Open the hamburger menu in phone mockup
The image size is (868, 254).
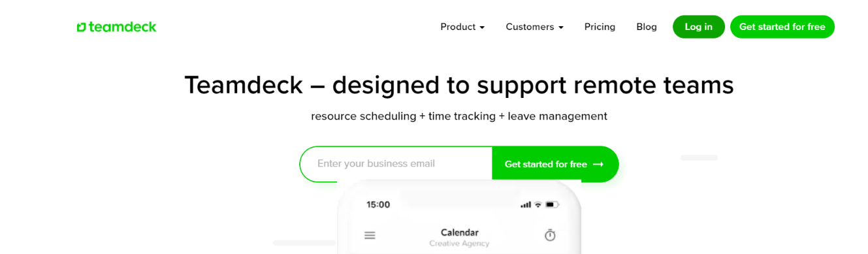pos(370,235)
